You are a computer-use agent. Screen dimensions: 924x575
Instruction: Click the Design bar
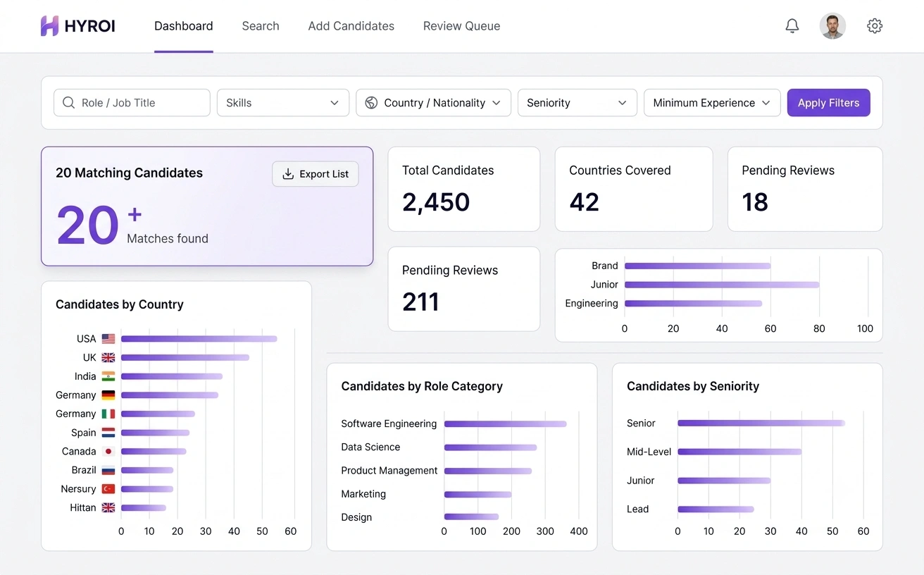click(472, 517)
